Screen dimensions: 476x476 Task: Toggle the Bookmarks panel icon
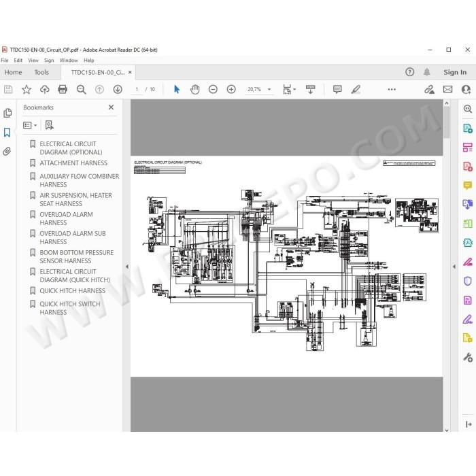click(7, 133)
